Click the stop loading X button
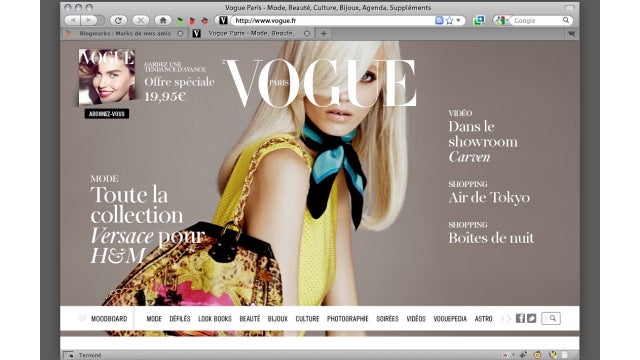Viewport: 640px width, 360px height. (140, 20)
